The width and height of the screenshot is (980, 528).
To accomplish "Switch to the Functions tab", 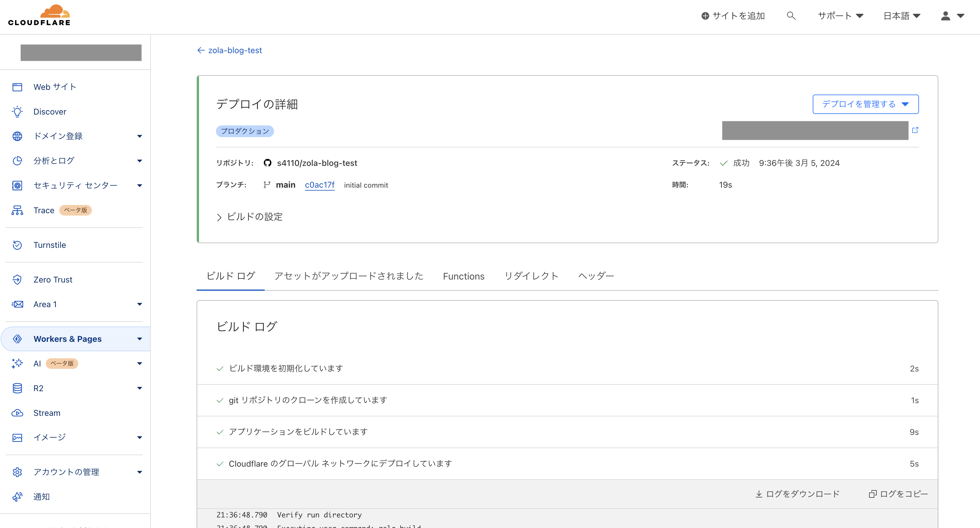I will (463, 276).
